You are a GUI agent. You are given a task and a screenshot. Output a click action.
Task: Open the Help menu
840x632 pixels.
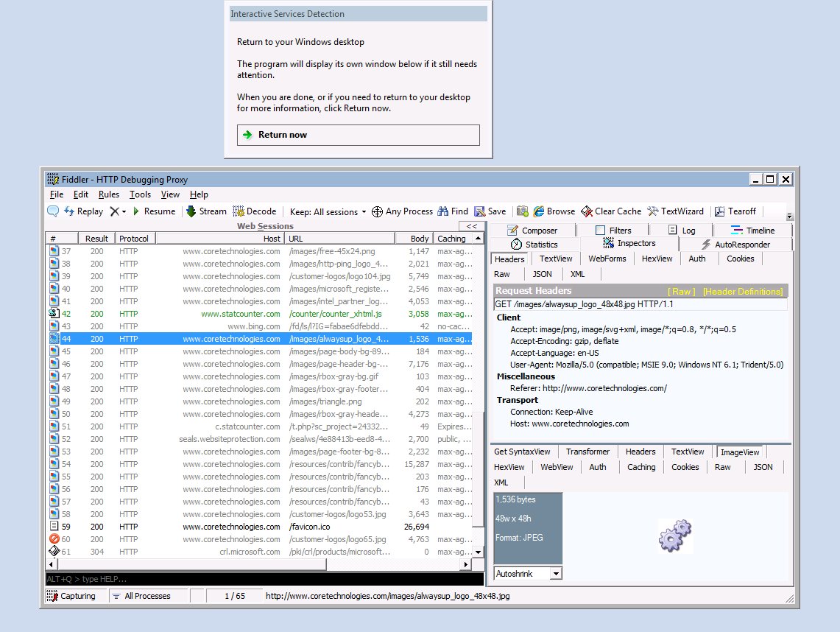coord(199,194)
